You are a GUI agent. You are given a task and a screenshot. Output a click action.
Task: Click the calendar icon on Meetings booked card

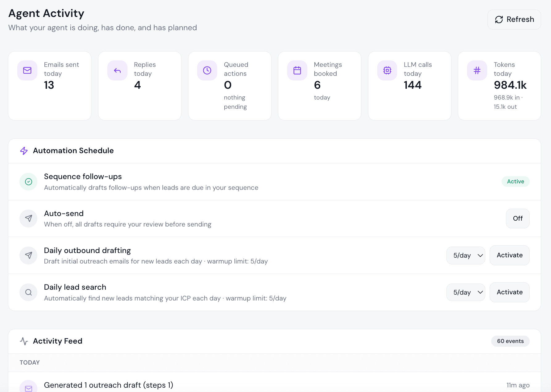point(297,71)
